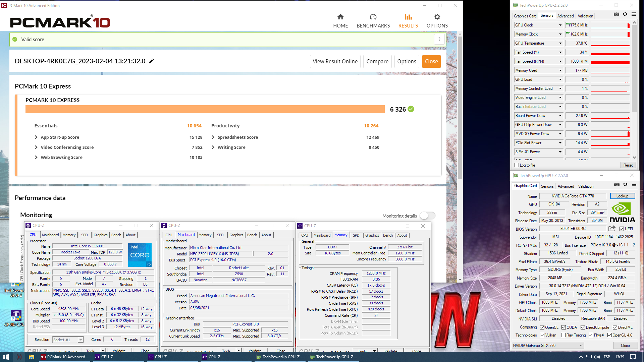Open the NVIDIA GeForce GTX 770 selector
Image resolution: width=644 pixels, height=362 pixels.
[x=548, y=346]
